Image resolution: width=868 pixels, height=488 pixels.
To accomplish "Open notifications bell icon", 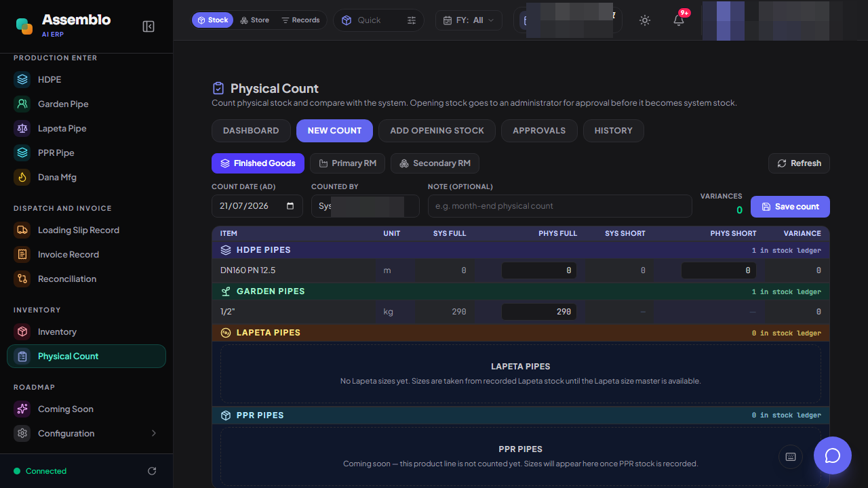I will pos(679,20).
